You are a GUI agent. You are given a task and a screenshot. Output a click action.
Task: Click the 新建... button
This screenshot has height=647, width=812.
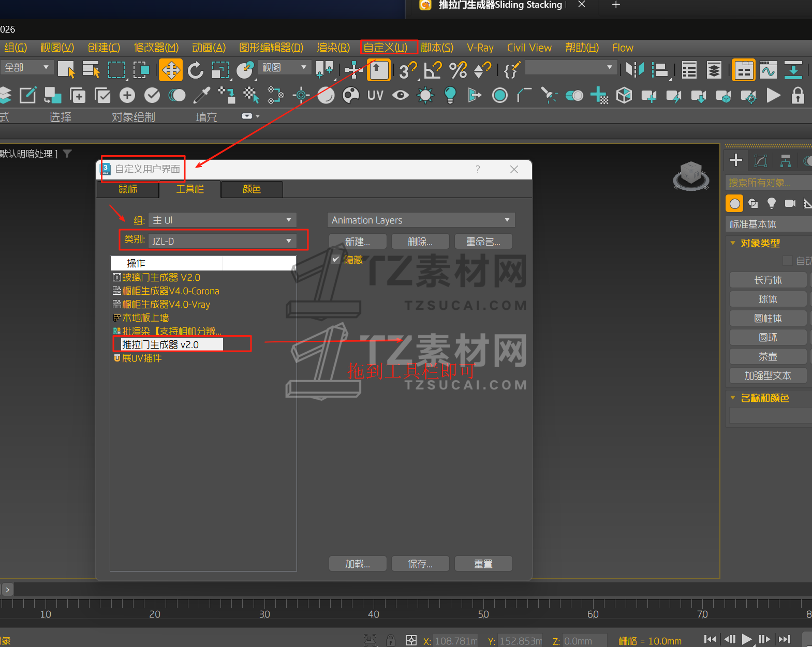click(x=358, y=242)
